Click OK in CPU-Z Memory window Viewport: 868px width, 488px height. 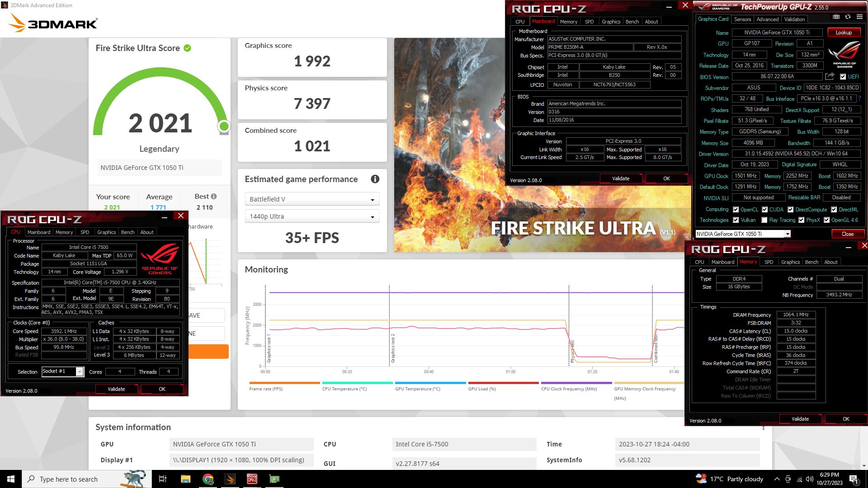pyautogui.click(x=846, y=419)
